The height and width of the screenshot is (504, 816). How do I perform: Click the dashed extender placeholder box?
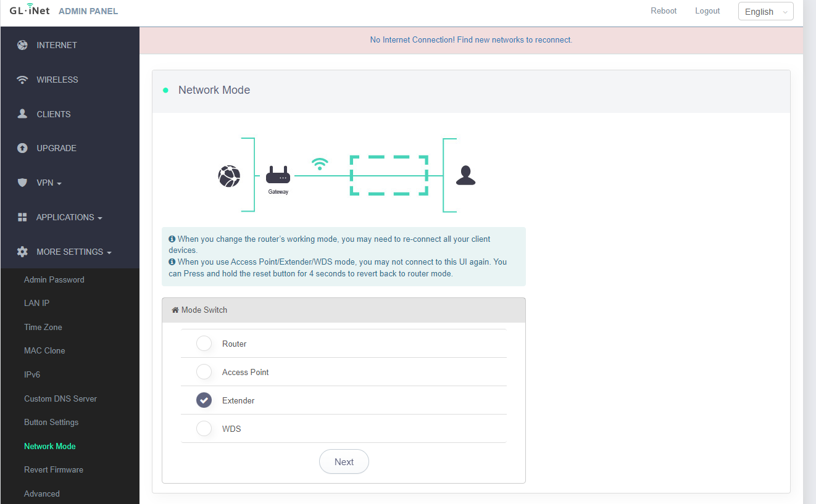click(x=389, y=176)
